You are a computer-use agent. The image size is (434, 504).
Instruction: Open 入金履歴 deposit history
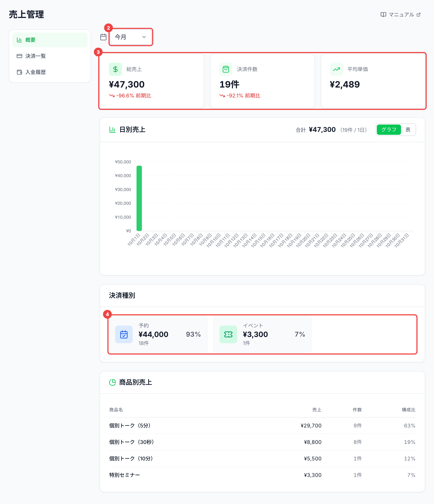[50, 72]
